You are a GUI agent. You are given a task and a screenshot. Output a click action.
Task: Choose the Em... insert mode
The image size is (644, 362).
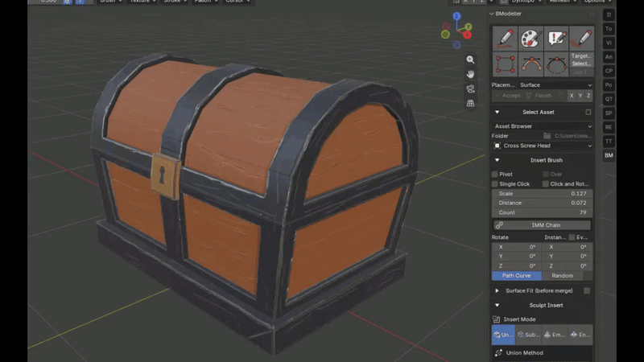pyautogui.click(x=555, y=335)
